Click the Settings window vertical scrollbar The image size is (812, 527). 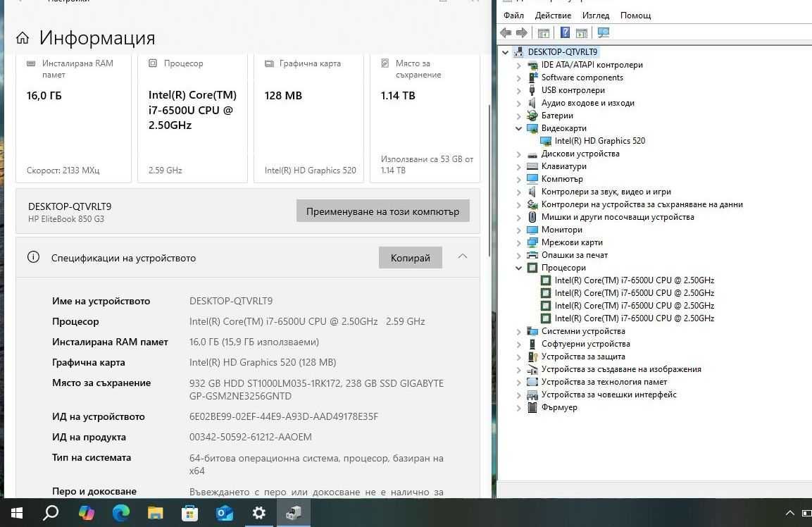pyautogui.click(x=489, y=180)
